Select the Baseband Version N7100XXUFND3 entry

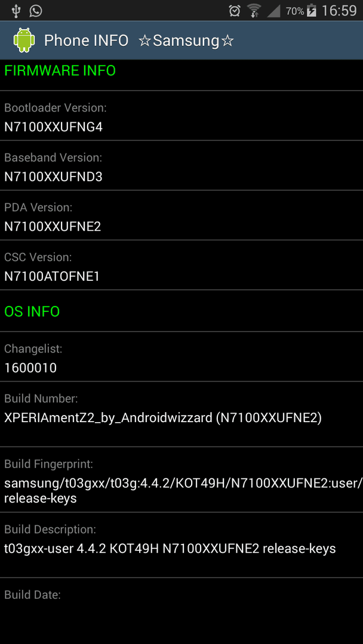181,166
